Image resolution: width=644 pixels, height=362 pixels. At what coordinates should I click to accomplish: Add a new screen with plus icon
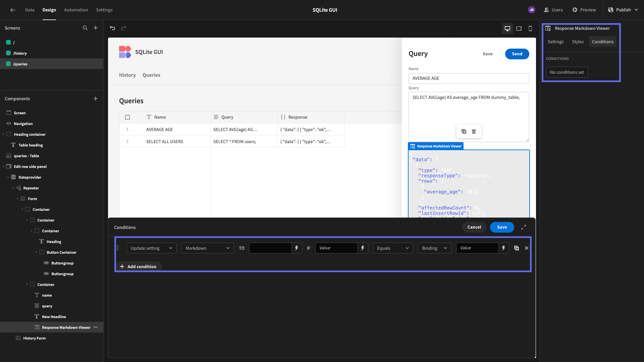coord(96,28)
